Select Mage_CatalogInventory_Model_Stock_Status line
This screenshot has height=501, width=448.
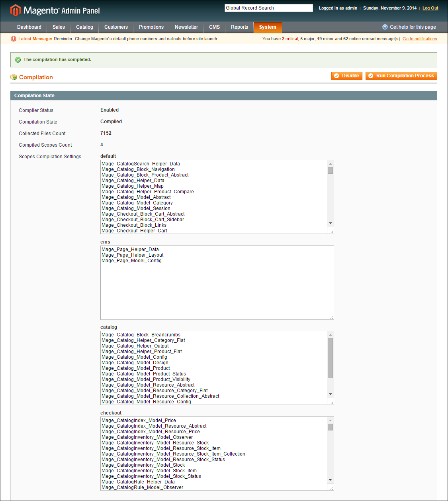click(x=151, y=476)
